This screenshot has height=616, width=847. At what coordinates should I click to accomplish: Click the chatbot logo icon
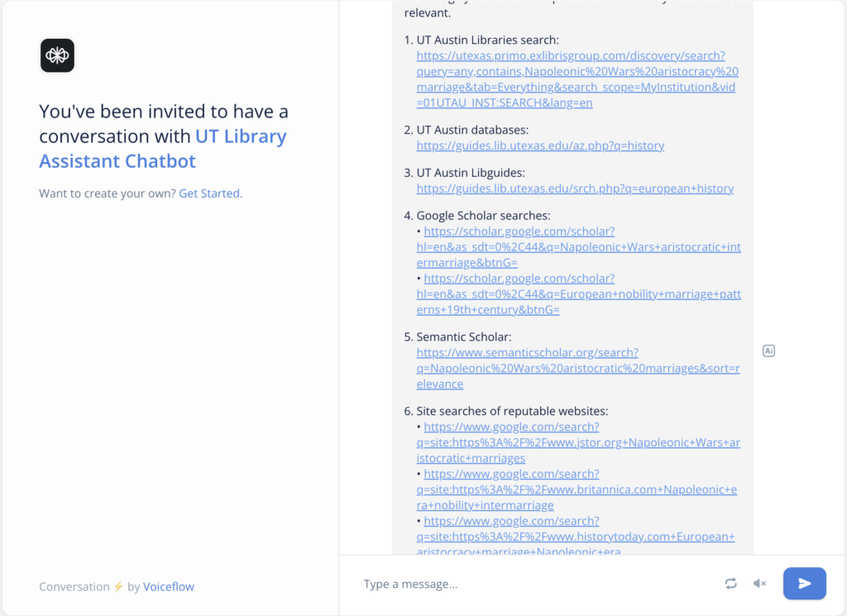(57, 55)
